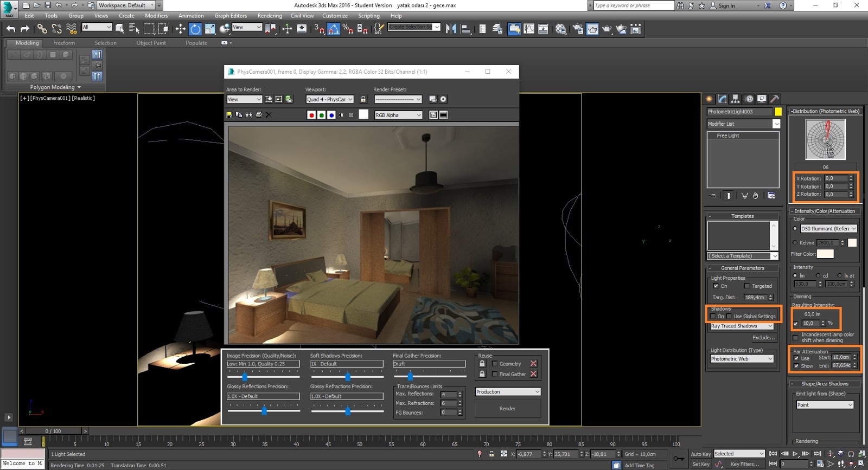Click the Save Image icon in render window
This screenshot has height=470, width=868.
pyautogui.click(x=229, y=115)
